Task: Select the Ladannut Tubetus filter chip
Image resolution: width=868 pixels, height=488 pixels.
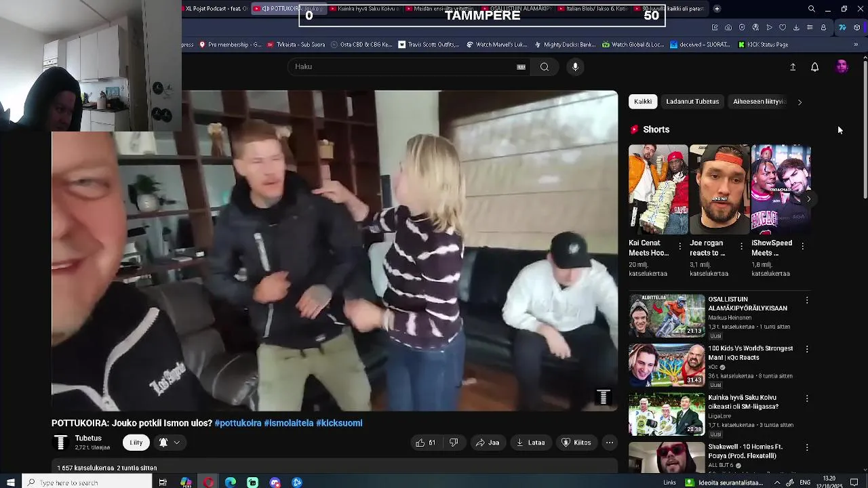Action: coord(692,102)
